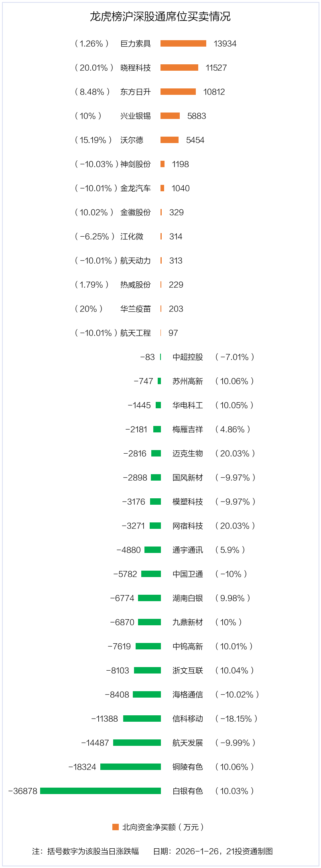Click the green bar for 白银有色
321x868 pixels.
pos(100,791)
